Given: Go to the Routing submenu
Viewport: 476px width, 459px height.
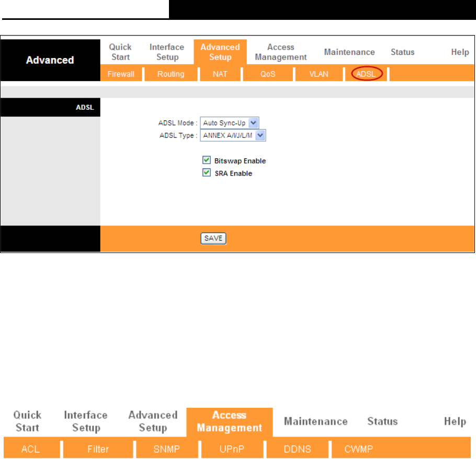Looking at the screenshot, I should pyautogui.click(x=171, y=74).
